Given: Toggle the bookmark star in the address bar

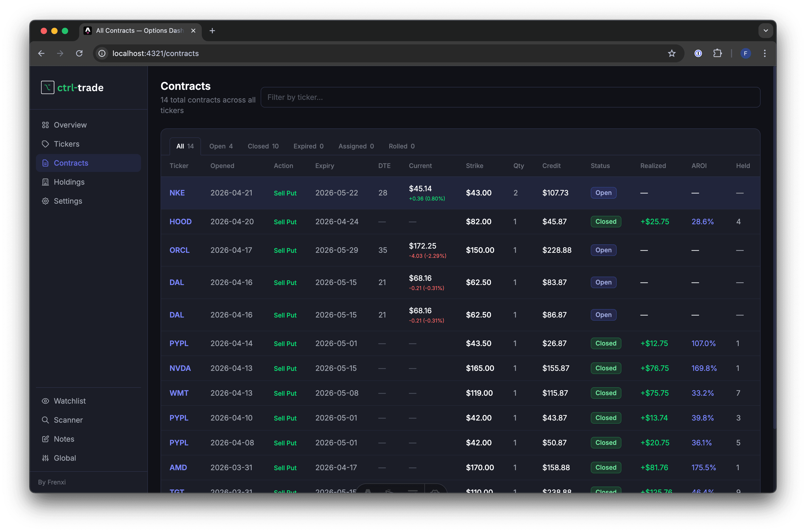Looking at the screenshot, I should point(672,53).
